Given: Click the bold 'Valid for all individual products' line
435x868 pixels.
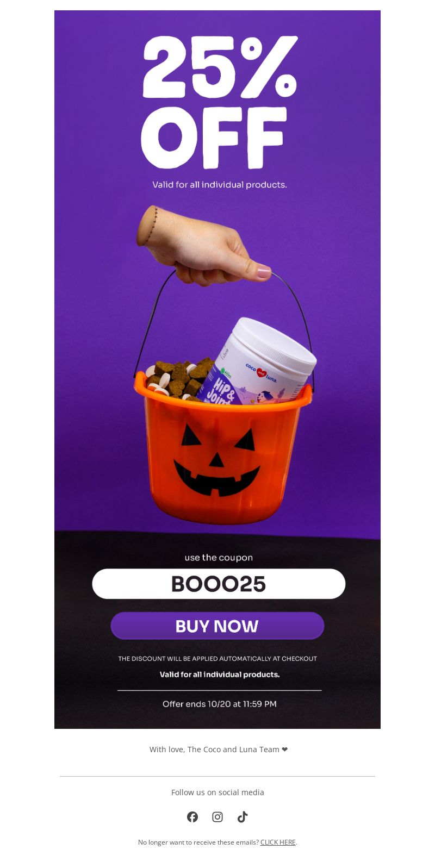Looking at the screenshot, I should (x=220, y=675).
